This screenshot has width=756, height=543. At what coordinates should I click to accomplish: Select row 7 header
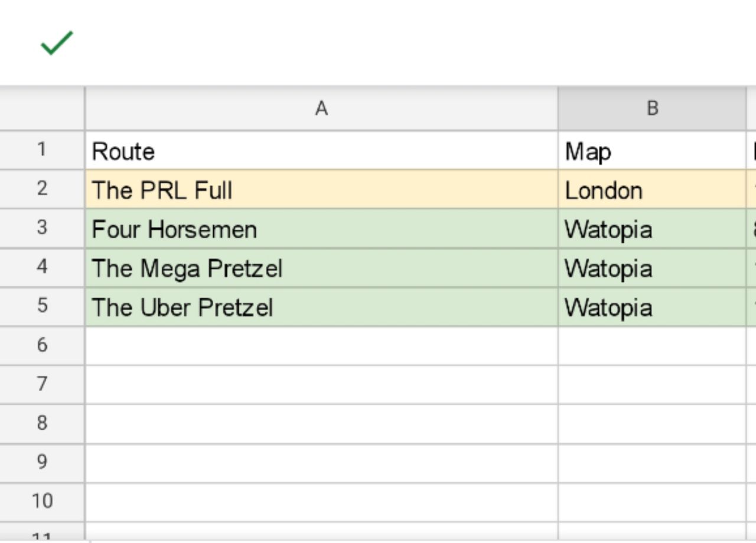[x=42, y=385]
